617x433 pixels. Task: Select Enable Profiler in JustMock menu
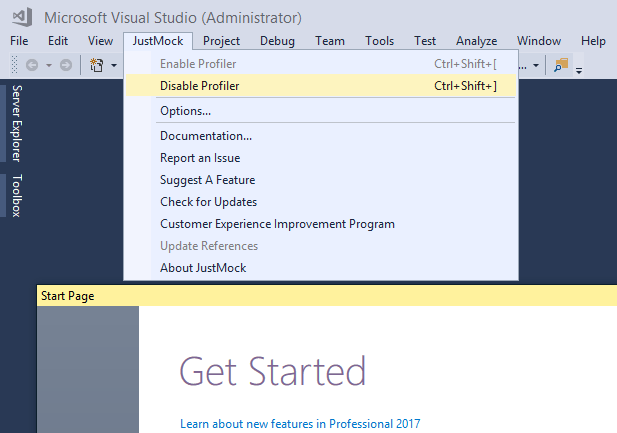click(321, 64)
